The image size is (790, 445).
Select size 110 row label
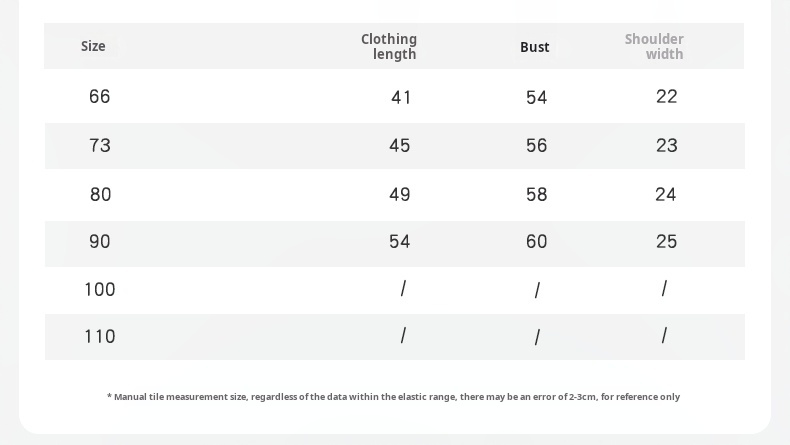(x=100, y=336)
